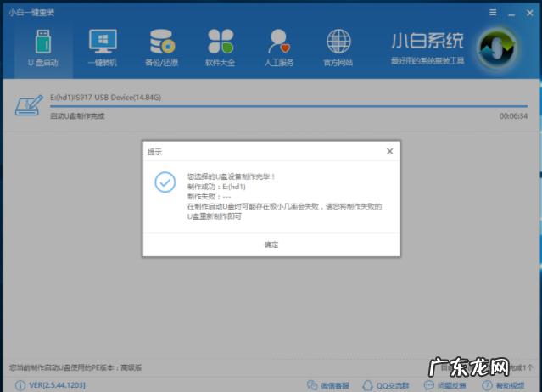Close the 提示 dialog with X
The image size is (542, 392).
point(390,151)
